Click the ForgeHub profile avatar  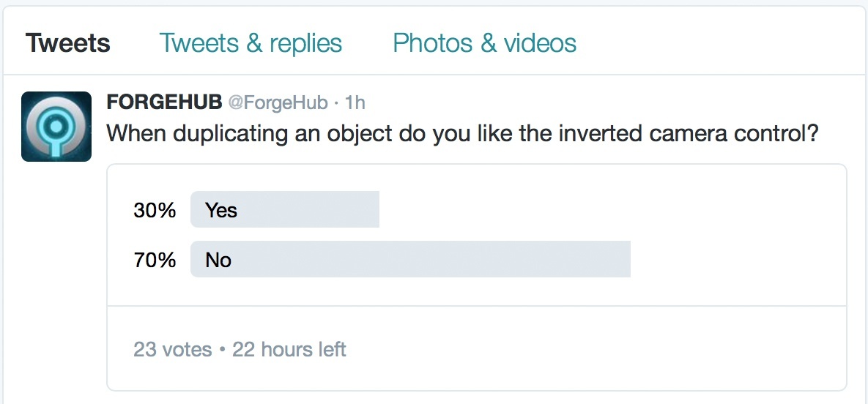(56, 127)
